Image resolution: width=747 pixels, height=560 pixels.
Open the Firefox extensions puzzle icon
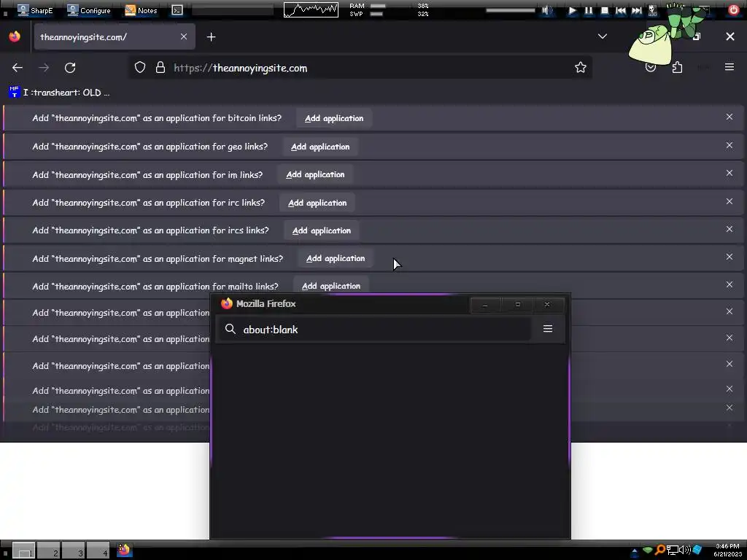[x=677, y=68]
